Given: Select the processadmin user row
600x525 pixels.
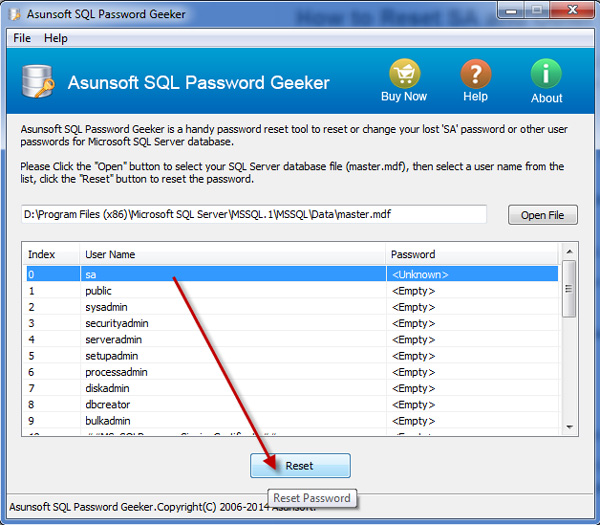Looking at the screenshot, I should coord(292,372).
